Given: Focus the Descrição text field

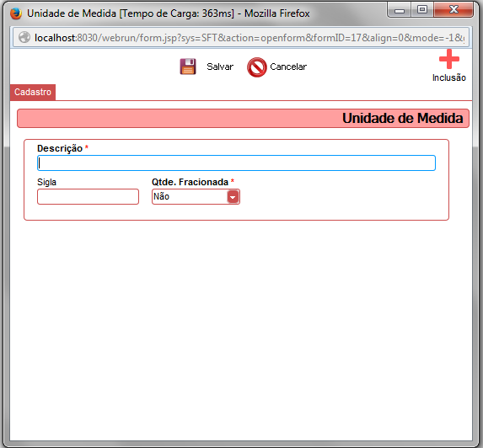Looking at the screenshot, I should 236,163.
